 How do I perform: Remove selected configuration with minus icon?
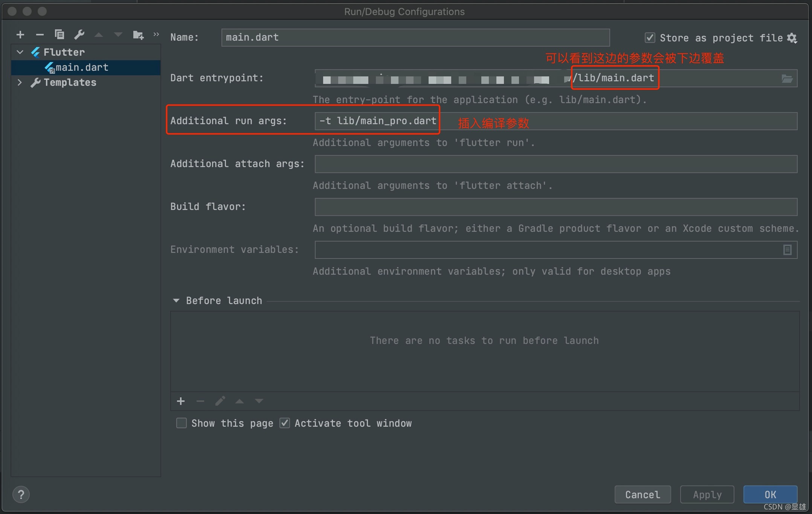point(40,35)
